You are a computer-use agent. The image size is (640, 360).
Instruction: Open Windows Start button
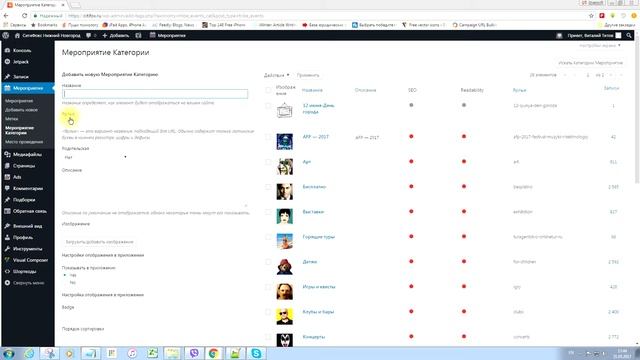point(9,353)
